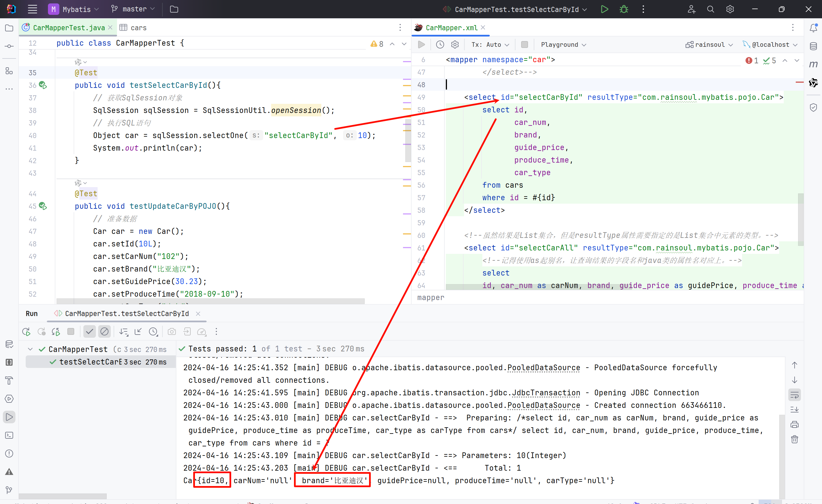
Task: Open the Terminal tool window
Action: tap(9, 435)
